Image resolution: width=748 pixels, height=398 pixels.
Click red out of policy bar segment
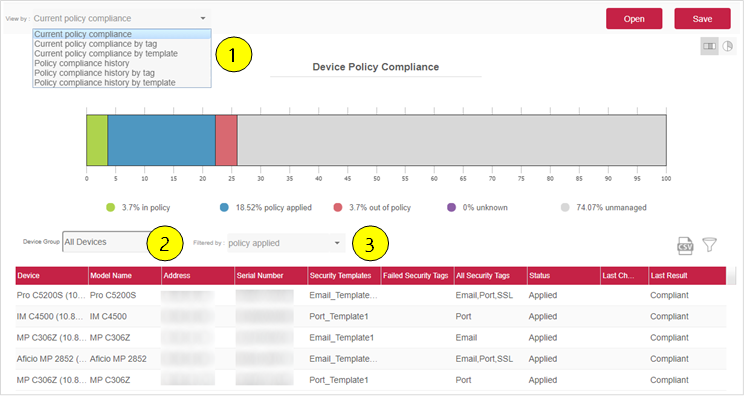pos(228,141)
